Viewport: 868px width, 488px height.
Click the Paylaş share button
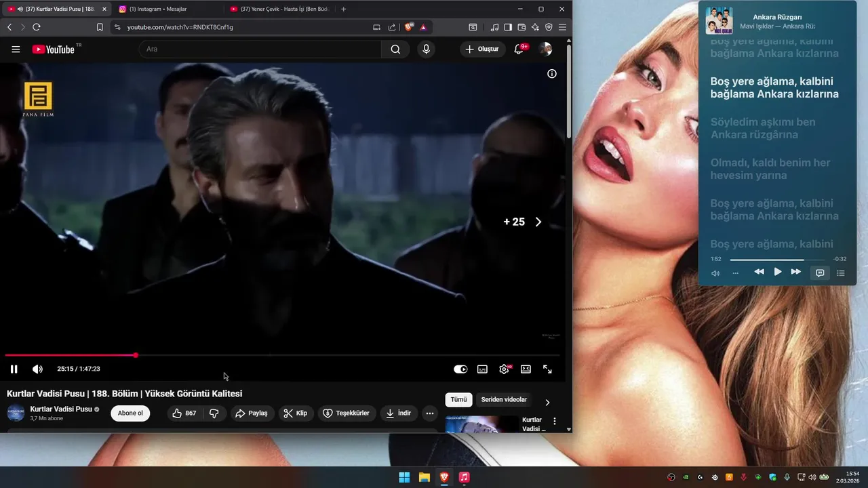tap(252, 413)
